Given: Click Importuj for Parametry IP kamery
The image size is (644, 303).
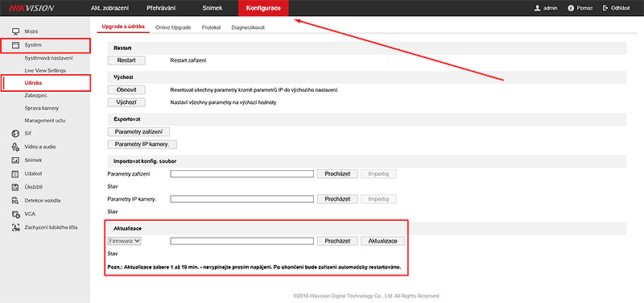Looking at the screenshot, I should (x=378, y=199).
